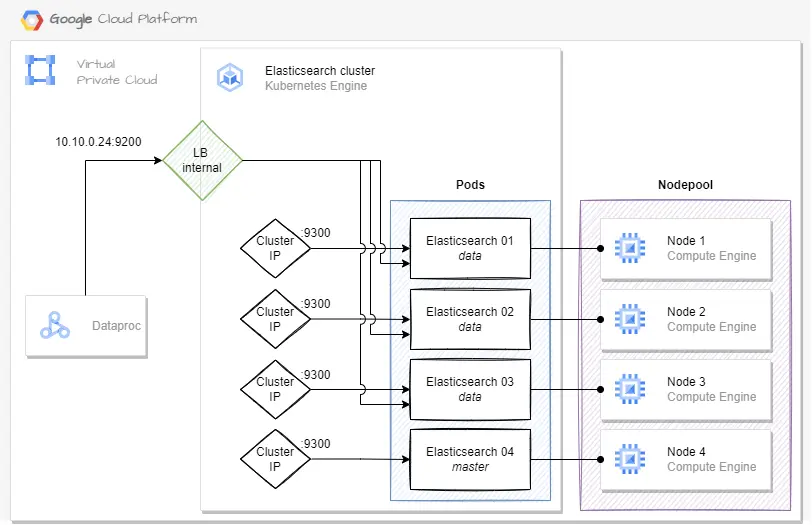Click the Google Cloud Platform title text
The image size is (812, 525).
pos(123,19)
